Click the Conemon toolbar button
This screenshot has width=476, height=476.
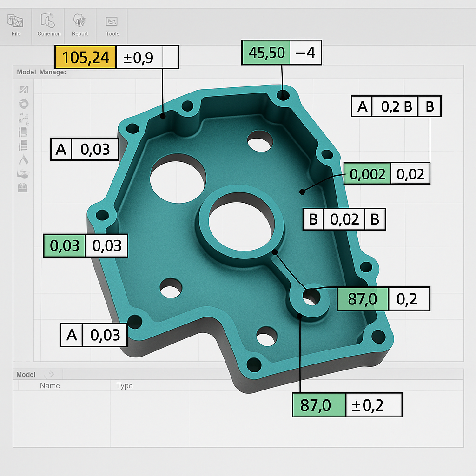click(48, 26)
